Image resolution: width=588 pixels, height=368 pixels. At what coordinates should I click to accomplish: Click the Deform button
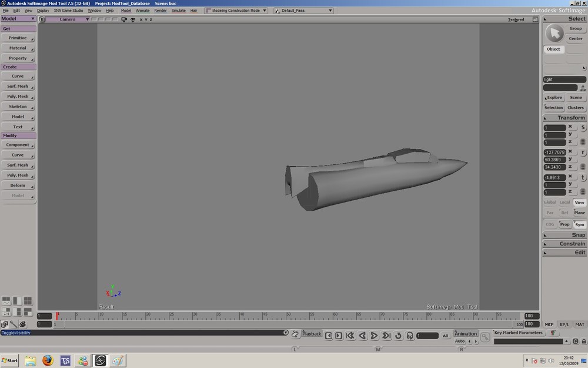(x=18, y=185)
